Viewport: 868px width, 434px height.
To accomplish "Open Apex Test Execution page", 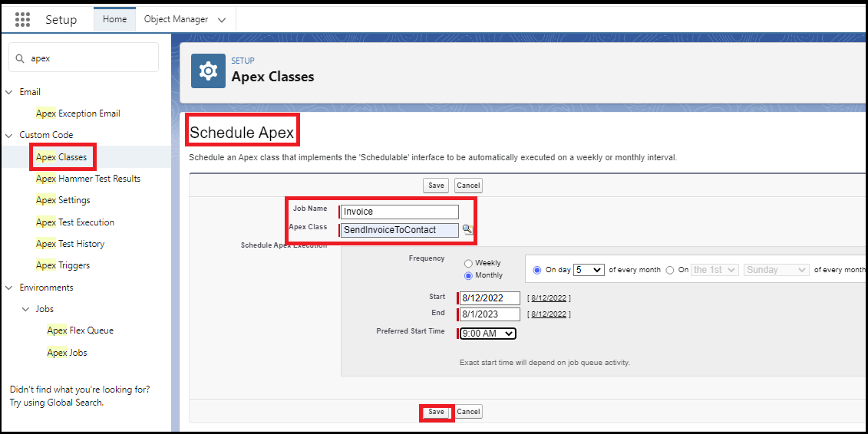I will tap(75, 222).
